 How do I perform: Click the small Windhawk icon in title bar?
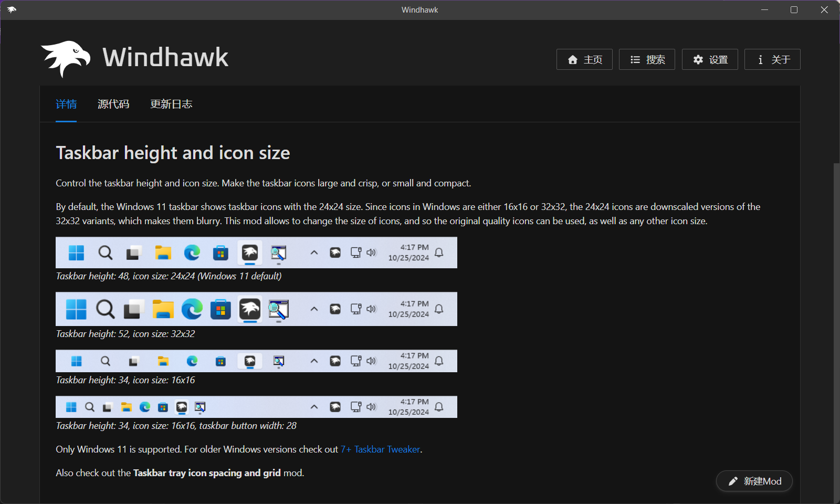[x=12, y=10]
